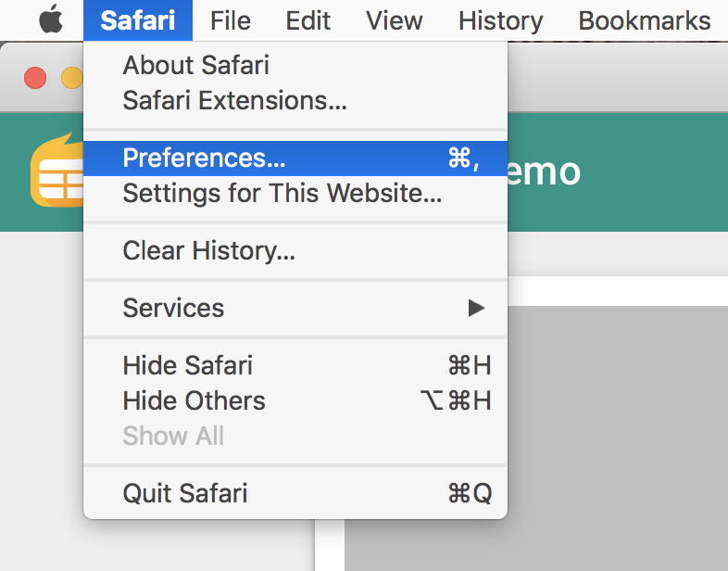Viewport: 728px width, 571px height.
Task: Expand the Services submenu arrow
Action: (476, 308)
